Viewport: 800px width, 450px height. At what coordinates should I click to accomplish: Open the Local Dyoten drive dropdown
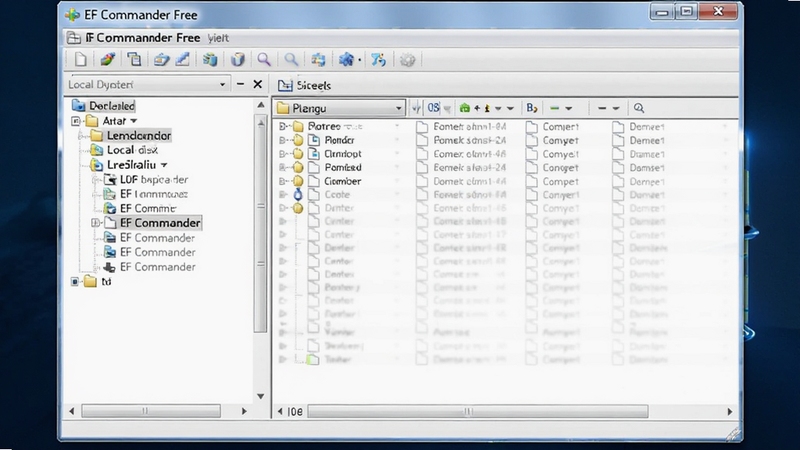click(222, 85)
